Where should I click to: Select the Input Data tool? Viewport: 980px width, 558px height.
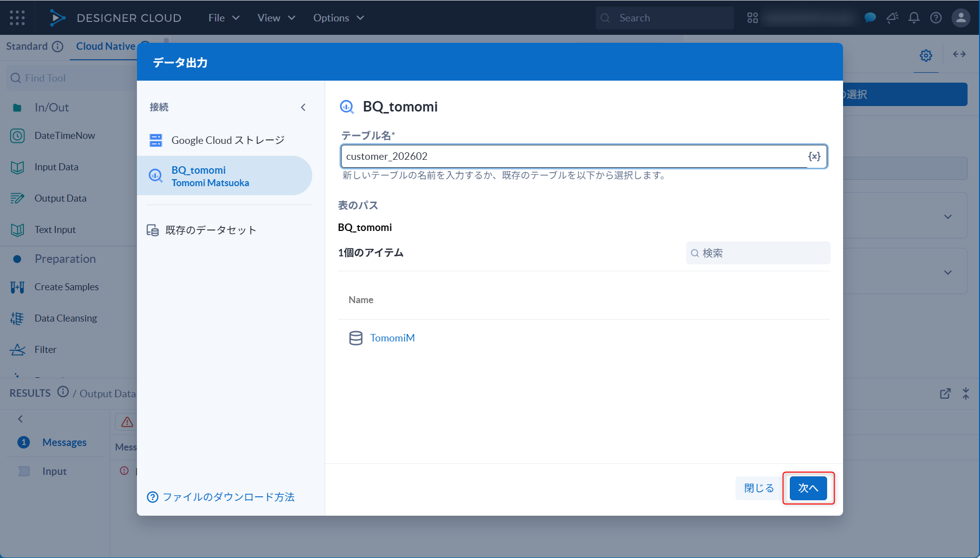tap(56, 167)
